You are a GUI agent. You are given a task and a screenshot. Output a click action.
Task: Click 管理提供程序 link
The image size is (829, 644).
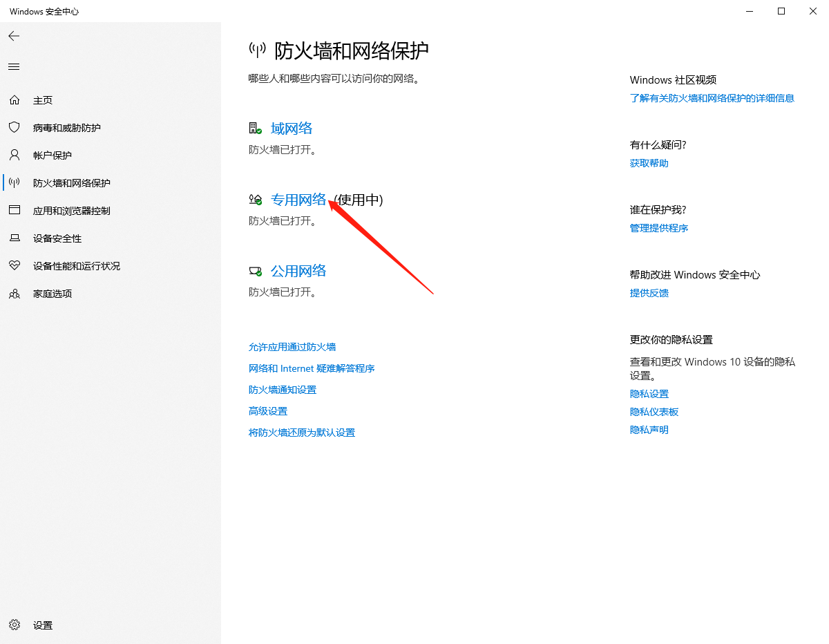659,228
